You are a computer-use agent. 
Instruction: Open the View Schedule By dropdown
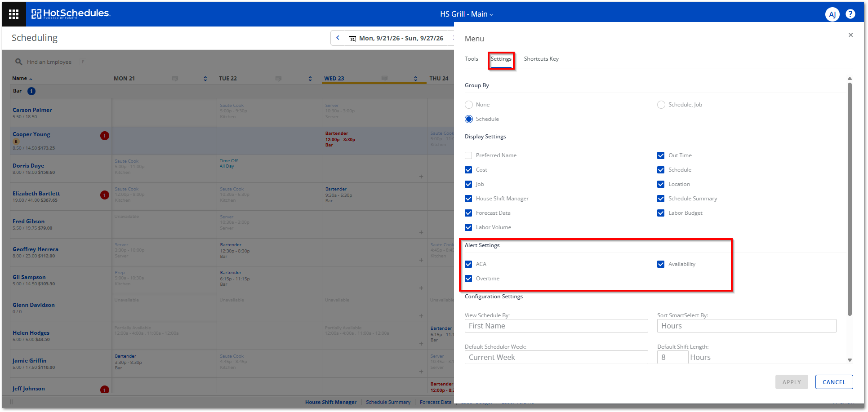click(x=556, y=326)
